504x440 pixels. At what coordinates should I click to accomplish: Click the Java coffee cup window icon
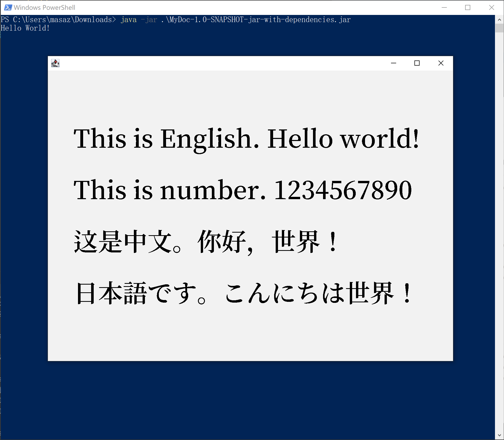pyautogui.click(x=55, y=63)
